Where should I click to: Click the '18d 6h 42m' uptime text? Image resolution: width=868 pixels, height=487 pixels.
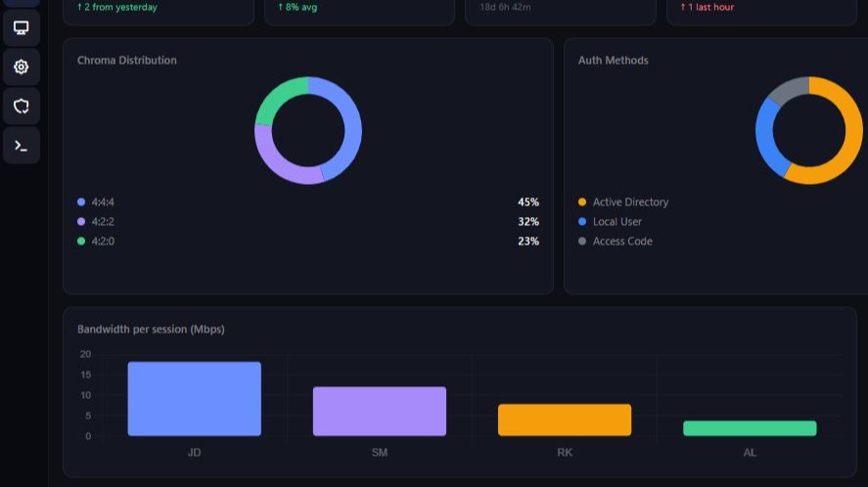coord(505,7)
